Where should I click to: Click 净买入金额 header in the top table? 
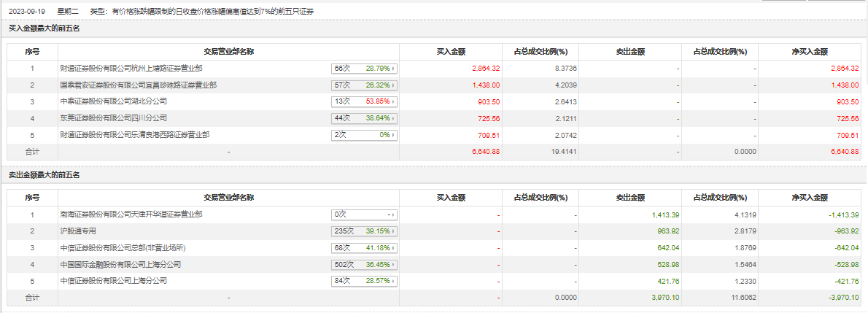tap(810, 52)
